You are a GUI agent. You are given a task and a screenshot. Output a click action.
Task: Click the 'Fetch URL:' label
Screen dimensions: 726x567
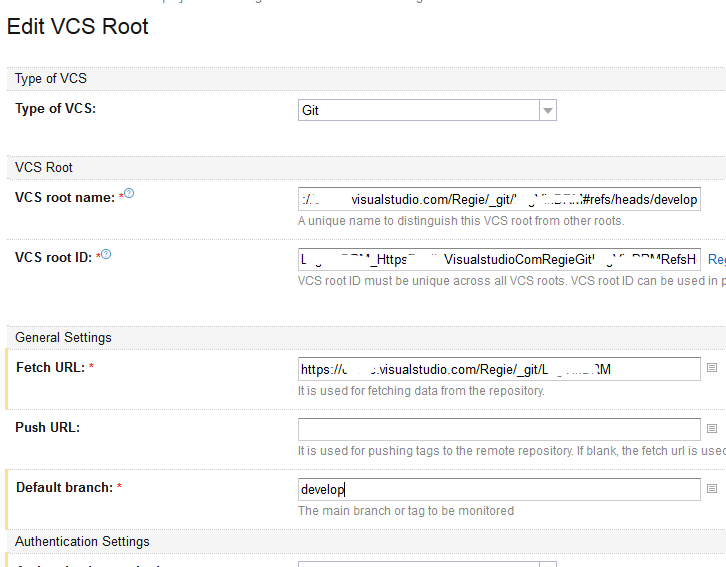click(x=50, y=368)
